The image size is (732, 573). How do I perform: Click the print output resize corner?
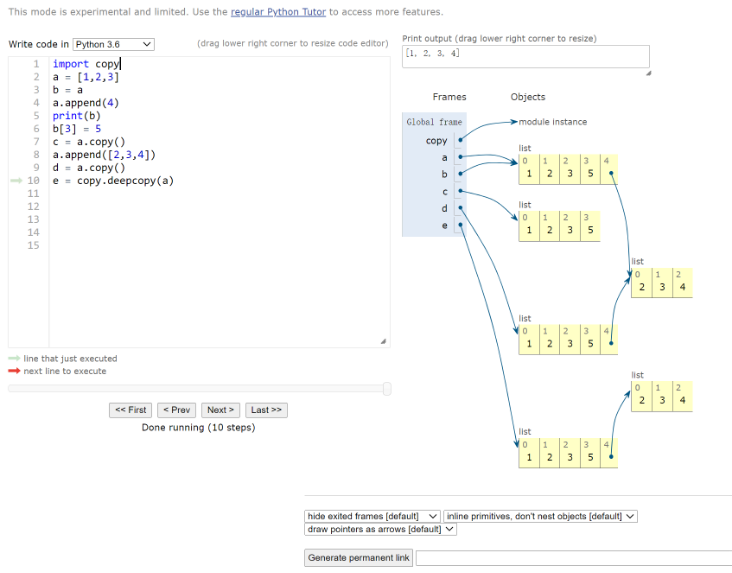click(646, 72)
